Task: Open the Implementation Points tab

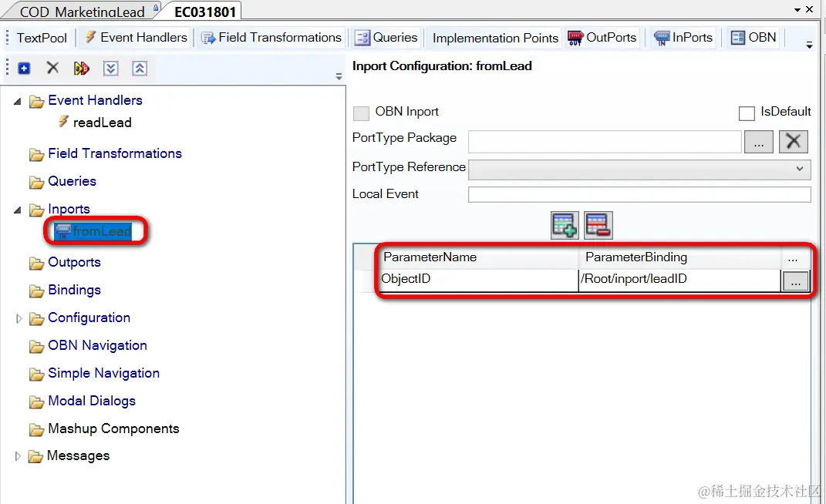Action: pos(495,38)
